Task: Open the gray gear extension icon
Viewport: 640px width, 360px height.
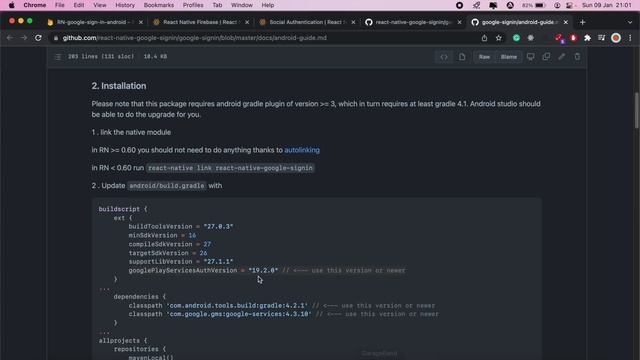Action: [530, 38]
